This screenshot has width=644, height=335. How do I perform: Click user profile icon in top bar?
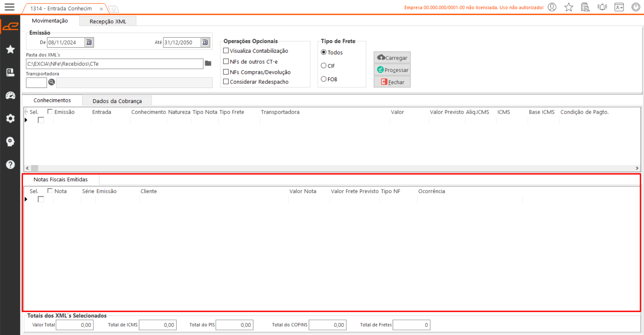pos(552,7)
